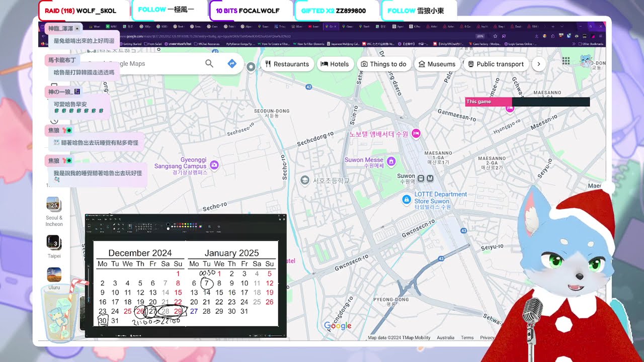This screenshot has width=644, height=362.
Task: Open the Brushes tool in Paint
Action: click(130, 226)
